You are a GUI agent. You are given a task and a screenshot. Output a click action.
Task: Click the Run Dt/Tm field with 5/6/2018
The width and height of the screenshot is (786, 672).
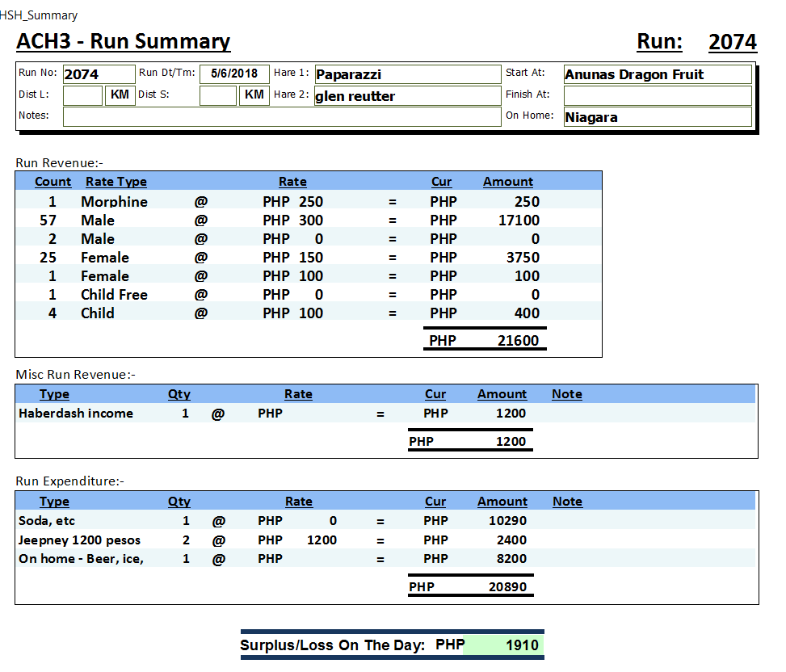234,73
